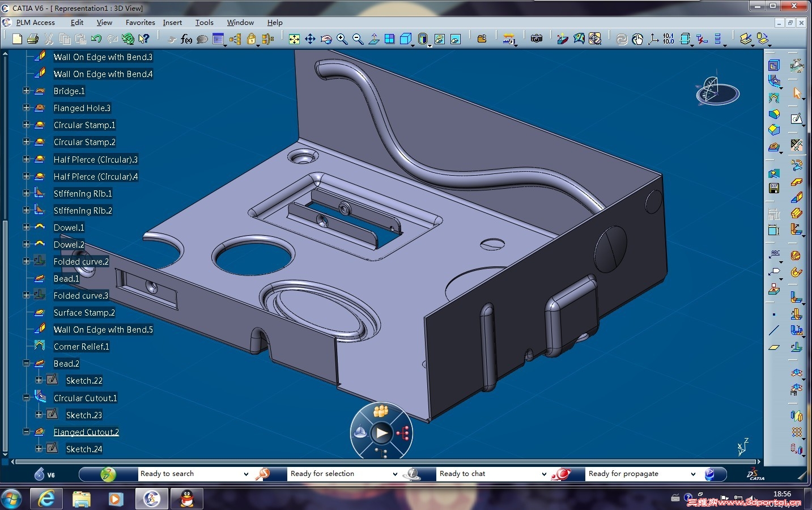
Task: Create a new document with the New icon
Action: point(17,39)
